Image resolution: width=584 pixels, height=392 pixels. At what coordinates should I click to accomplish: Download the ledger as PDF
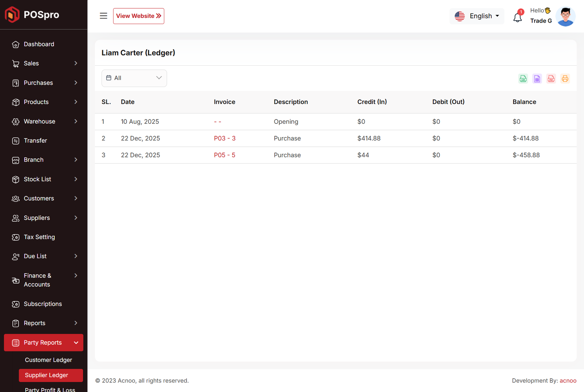[x=551, y=78]
